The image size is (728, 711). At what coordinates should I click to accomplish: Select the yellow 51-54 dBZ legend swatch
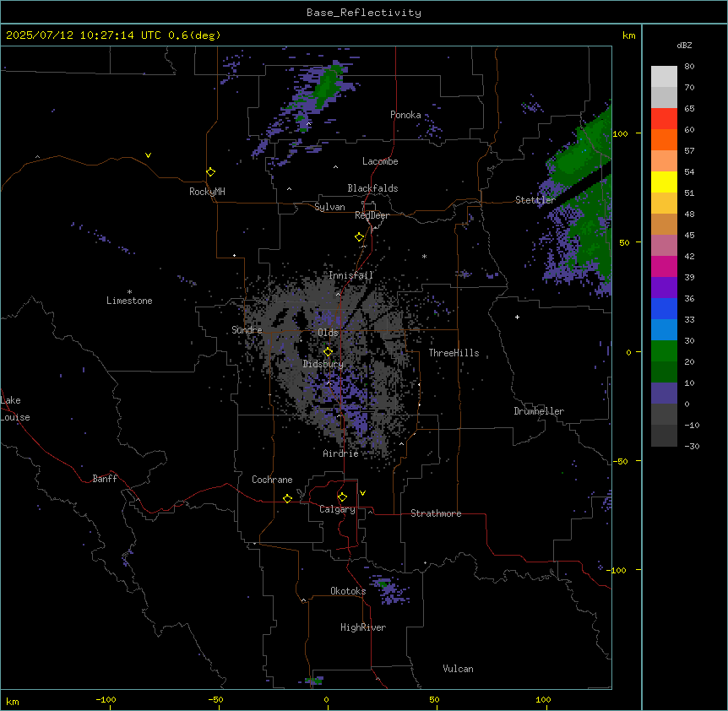click(664, 182)
